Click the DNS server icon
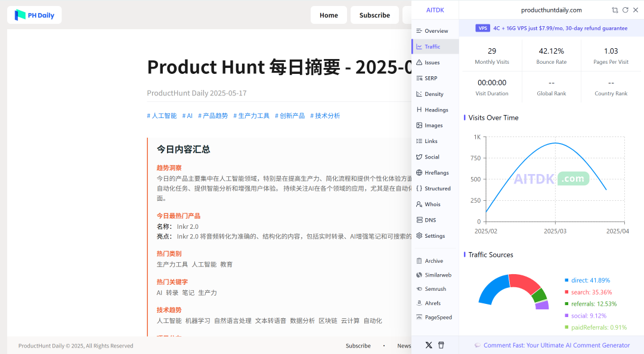The height and width of the screenshot is (354, 644). pos(419,220)
